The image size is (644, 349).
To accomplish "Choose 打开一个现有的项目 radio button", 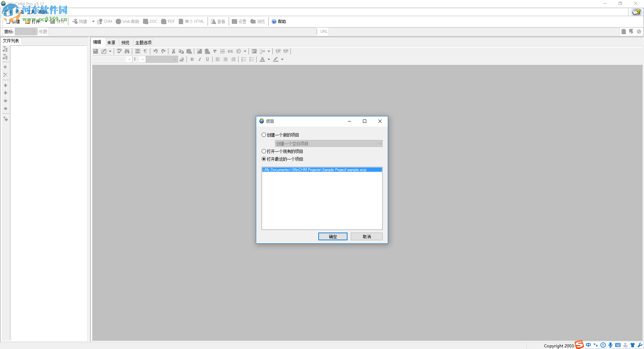I will tap(264, 151).
